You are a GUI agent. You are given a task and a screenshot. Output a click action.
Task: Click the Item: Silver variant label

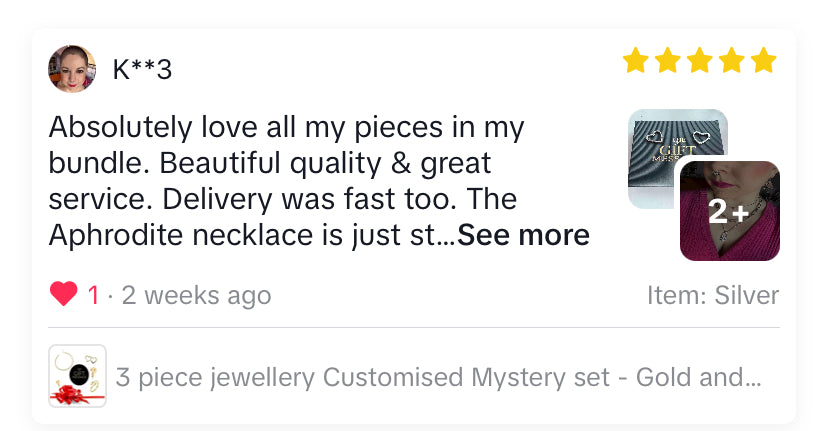click(x=713, y=295)
